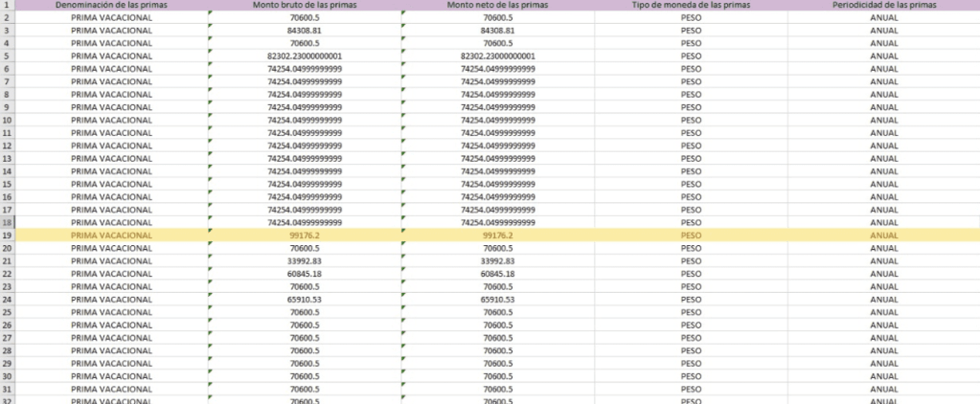
Task: Select row number 32 at the bottom
Action: coord(7,400)
